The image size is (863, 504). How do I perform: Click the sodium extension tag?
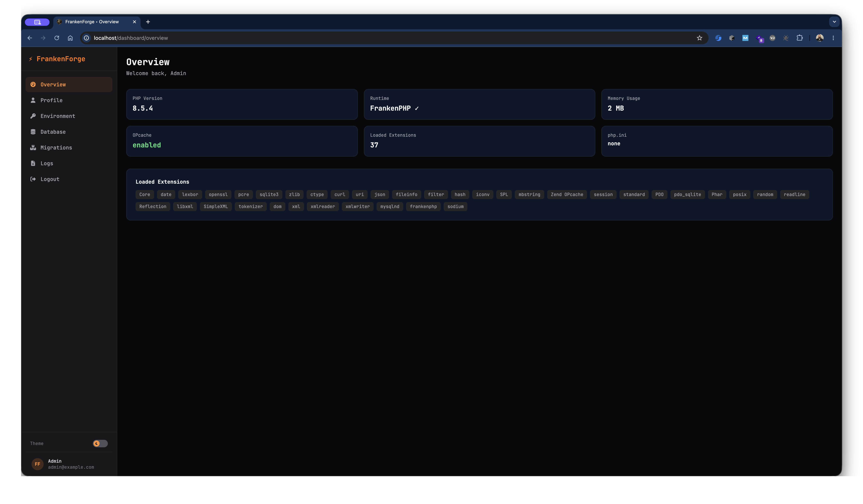456,206
